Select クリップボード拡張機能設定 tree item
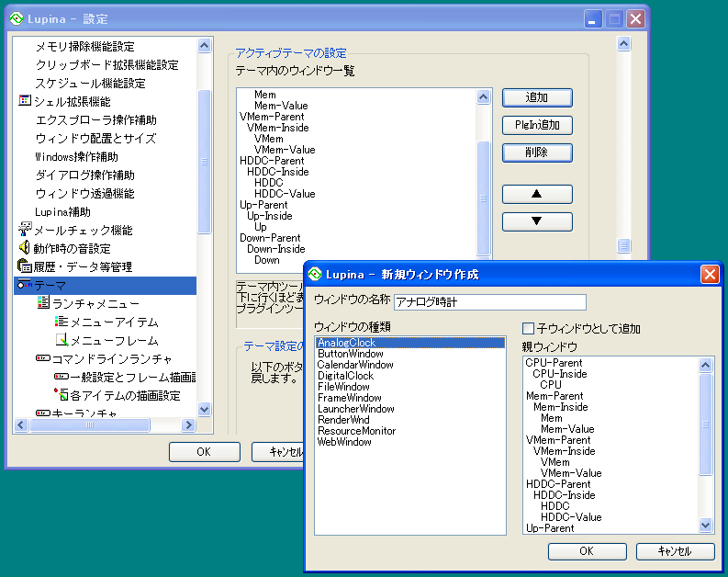The height and width of the screenshot is (577, 728). 106,64
